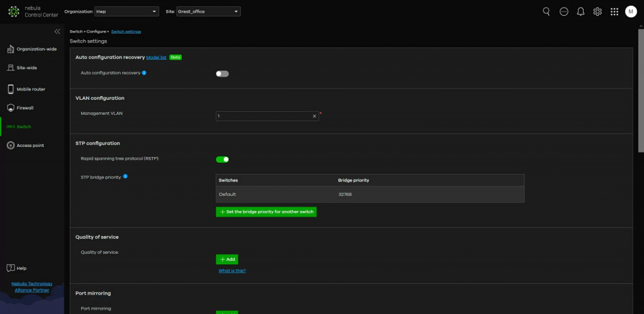Collapse the sidebar with double chevron
The height and width of the screenshot is (314, 644).
click(x=57, y=31)
